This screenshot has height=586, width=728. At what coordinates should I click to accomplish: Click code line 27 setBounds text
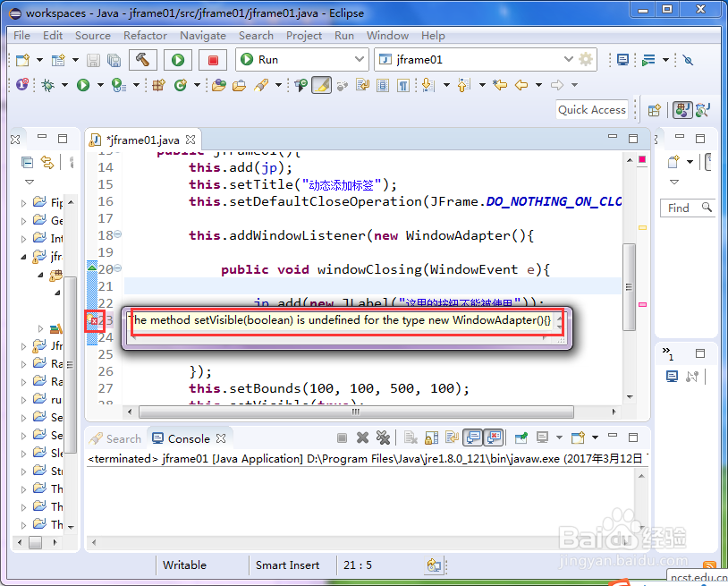click(x=329, y=388)
